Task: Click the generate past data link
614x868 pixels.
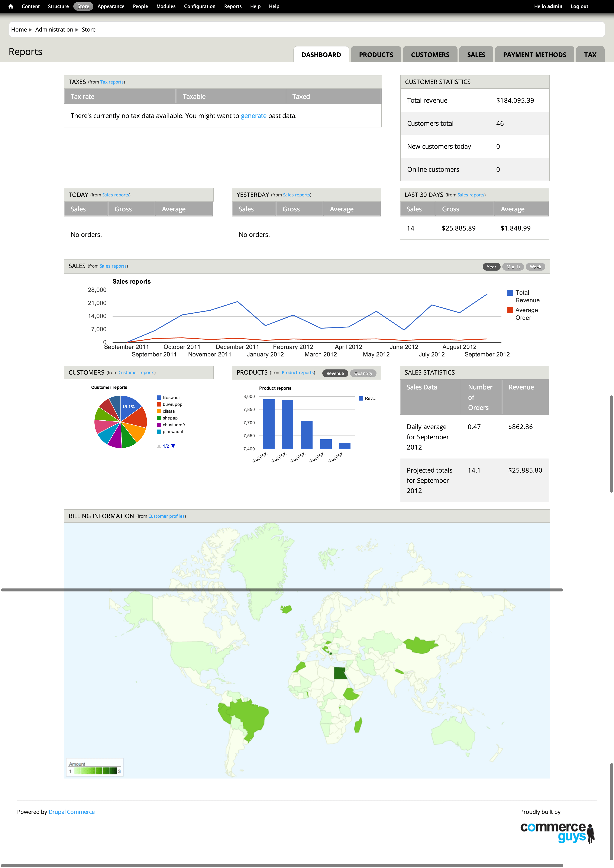Action: coord(253,116)
